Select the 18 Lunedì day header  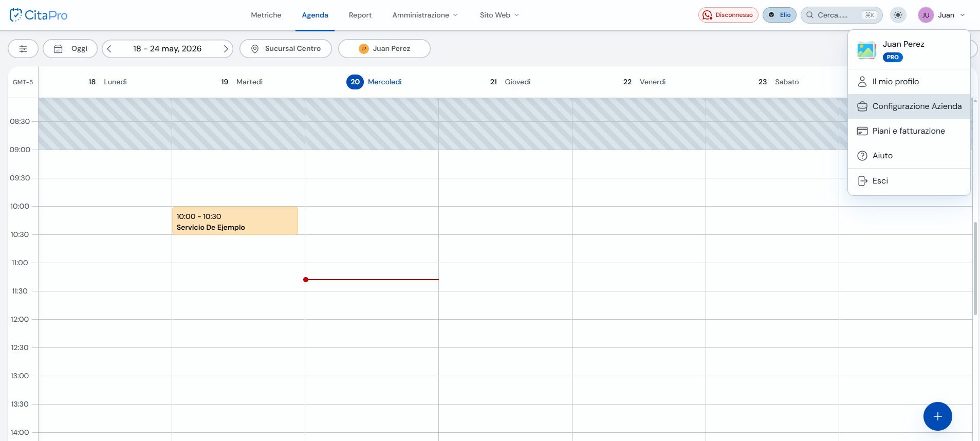107,82
